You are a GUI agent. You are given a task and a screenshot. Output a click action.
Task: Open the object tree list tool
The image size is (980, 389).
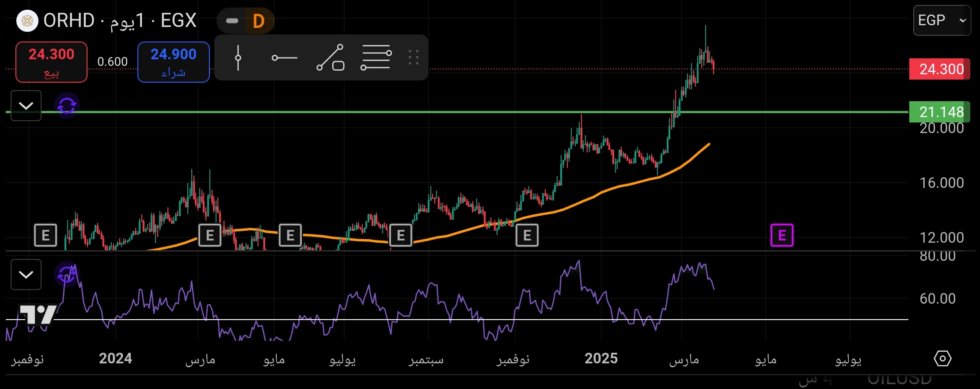pyautogui.click(x=376, y=57)
